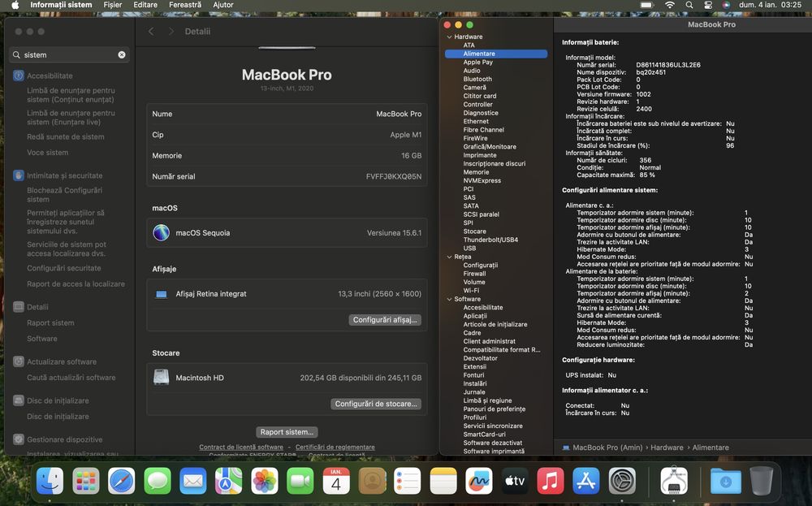This screenshot has height=506, width=812.
Task: Collapse the Rețea tree section
Action: point(449,257)
